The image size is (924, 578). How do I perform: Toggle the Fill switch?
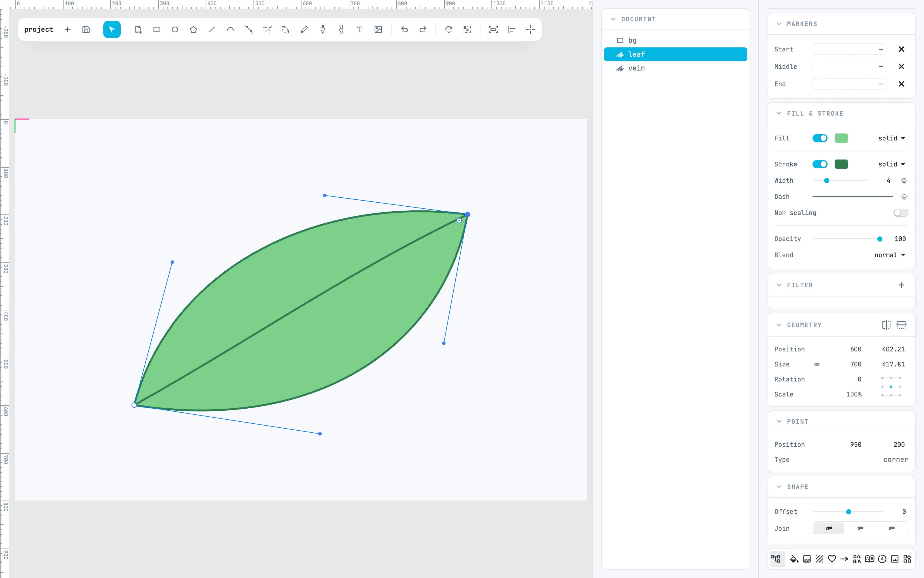click(820, 138)
